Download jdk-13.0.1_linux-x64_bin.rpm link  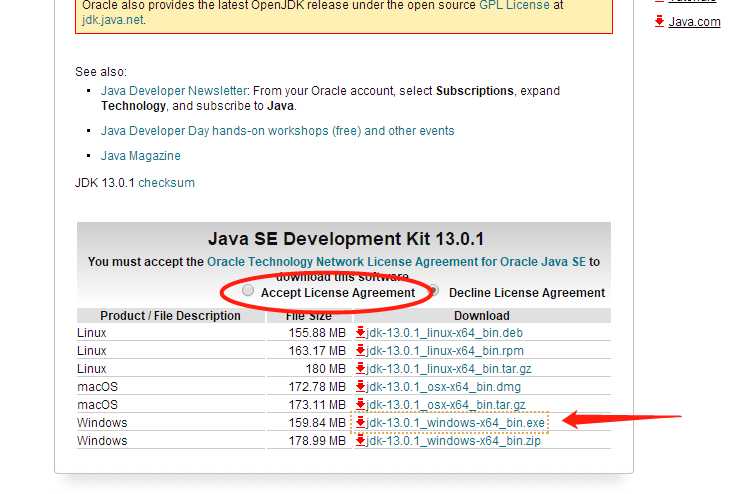tap(445, 351)
